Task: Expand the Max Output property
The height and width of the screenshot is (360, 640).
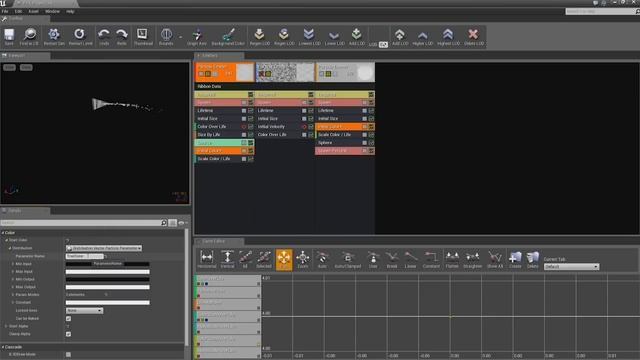Action: pos(13,287)
